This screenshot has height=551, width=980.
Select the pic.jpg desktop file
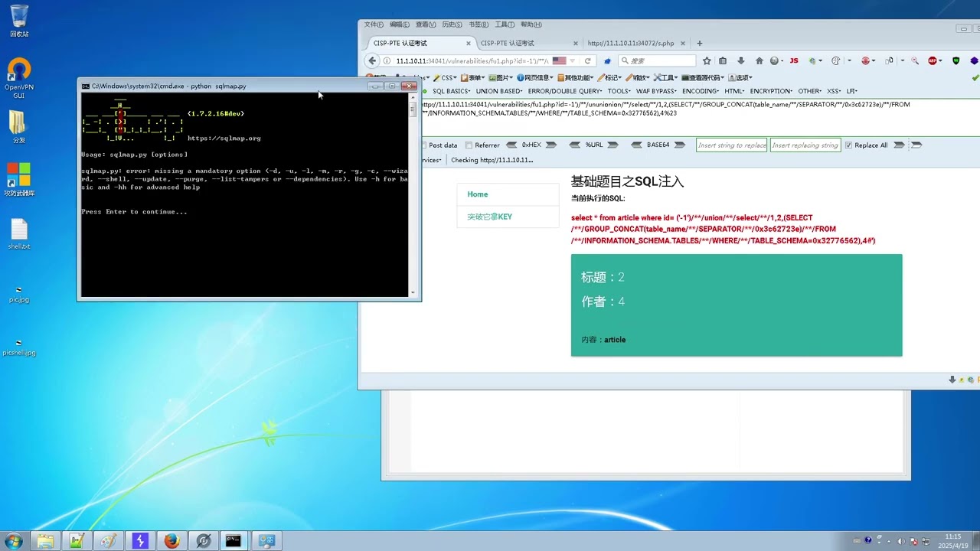coord(19,295)
